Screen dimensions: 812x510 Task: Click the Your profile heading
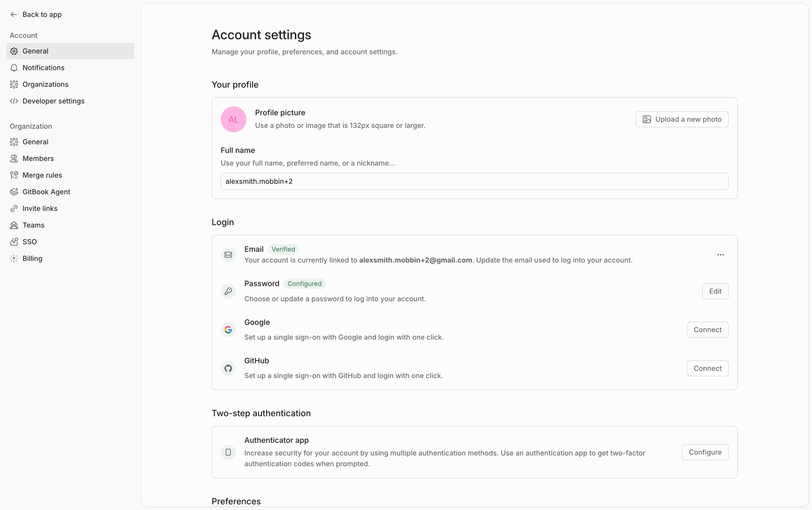pyautogui.click(x=235, y=85)
